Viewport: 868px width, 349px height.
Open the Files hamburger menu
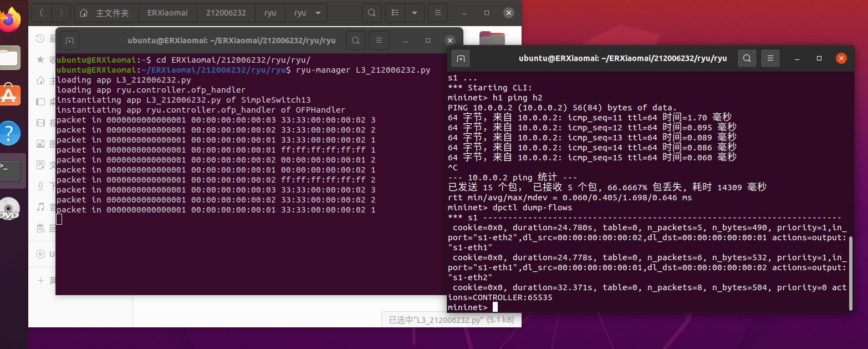(438, 12)
